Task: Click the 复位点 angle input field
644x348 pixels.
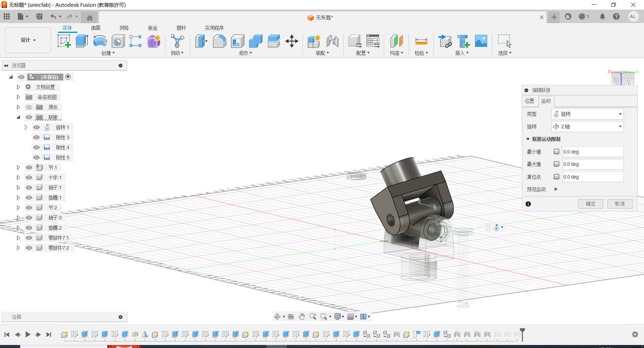Action: tap(592, 177)
